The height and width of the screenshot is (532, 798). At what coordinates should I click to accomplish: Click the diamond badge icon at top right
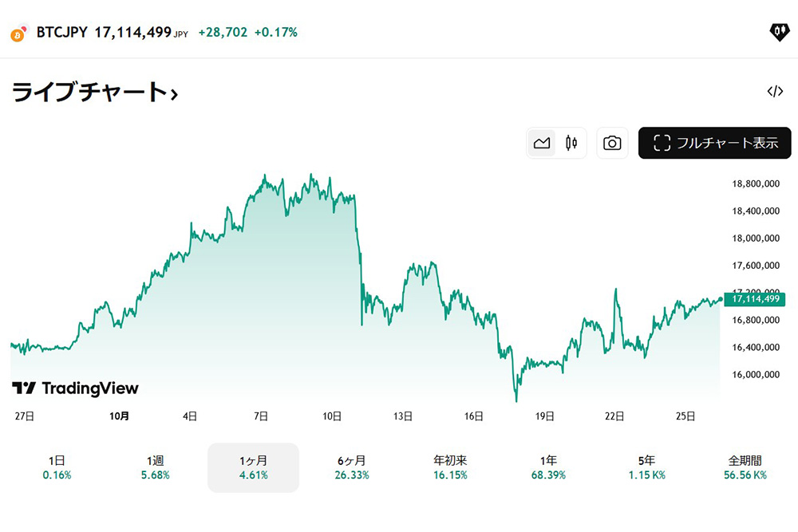(x=778, y=32)
